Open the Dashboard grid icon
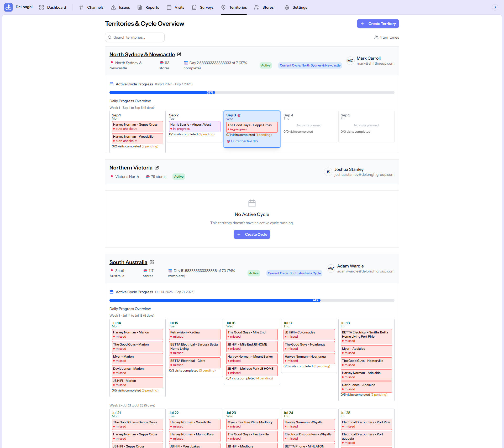 (41, 7)
